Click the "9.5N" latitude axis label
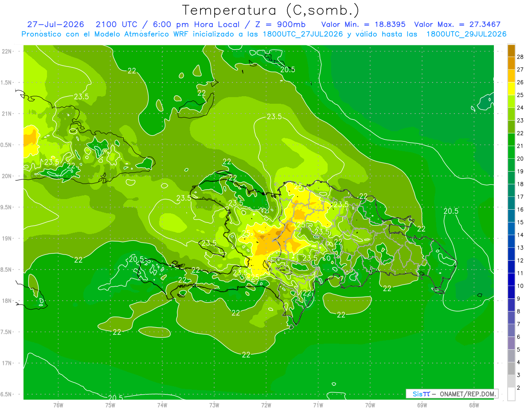The image size is (532, 411). 7,207
